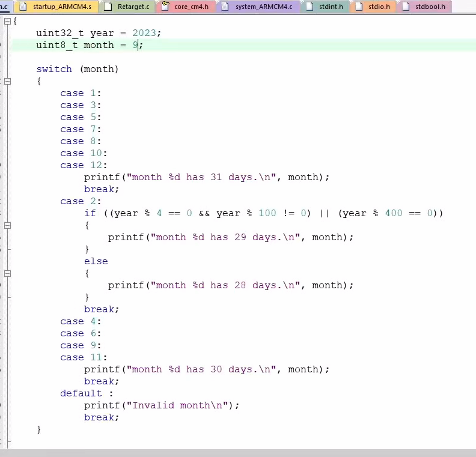Open the system_ARMCM4.c tab

(x=258, y=7)
